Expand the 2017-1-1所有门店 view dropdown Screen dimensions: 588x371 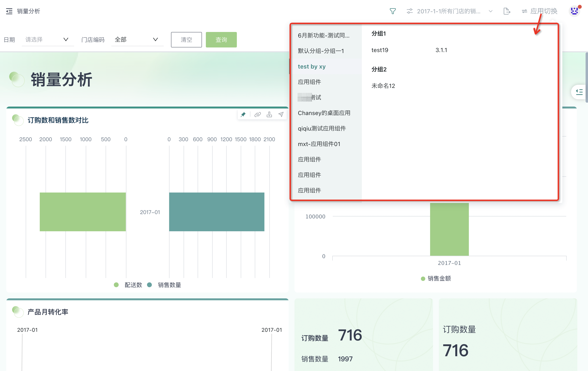point(449,11)
